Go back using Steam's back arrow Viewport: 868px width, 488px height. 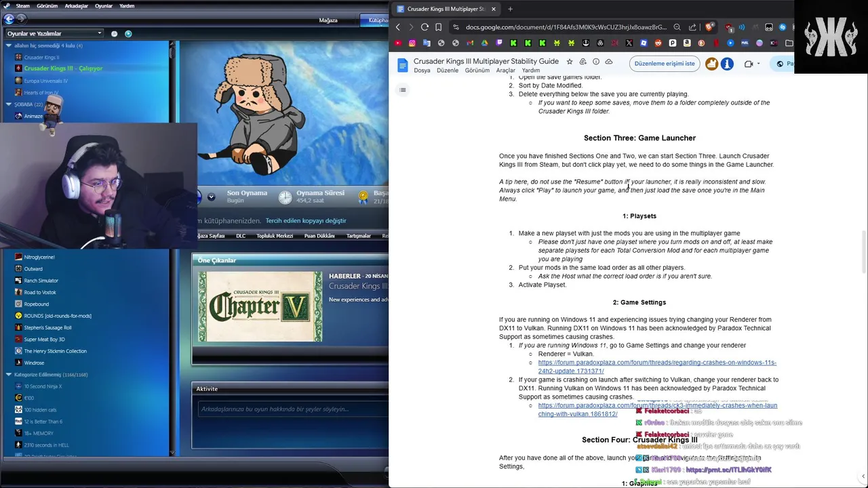click(x=9, y=19)
